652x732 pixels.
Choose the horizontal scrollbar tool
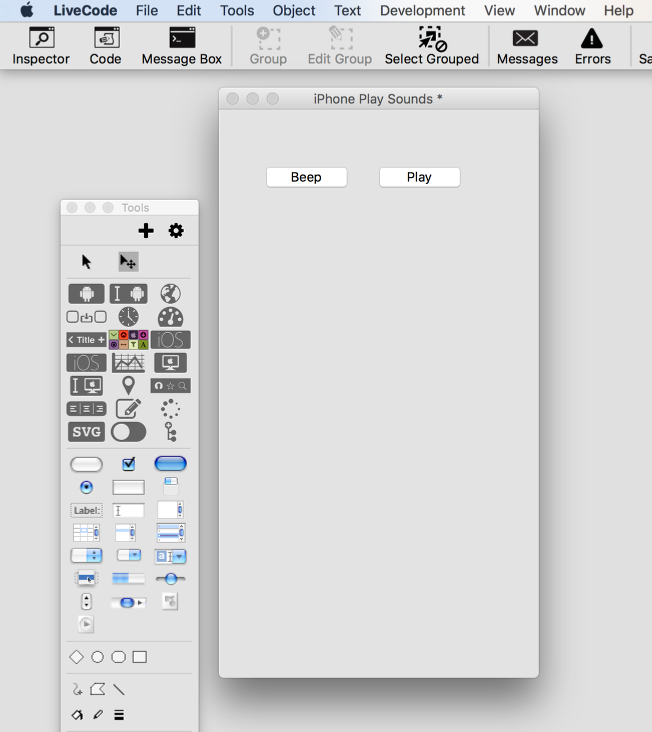128,602
